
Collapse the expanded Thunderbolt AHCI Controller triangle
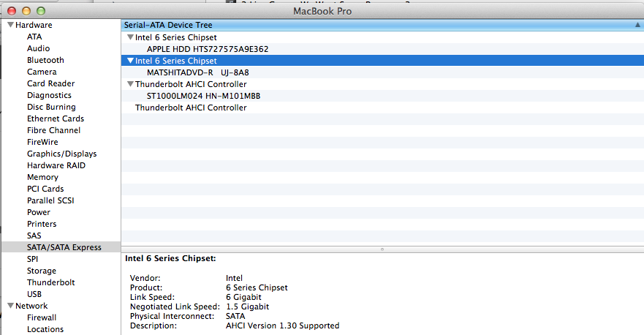pyautogui.click(x=130, y=84)
